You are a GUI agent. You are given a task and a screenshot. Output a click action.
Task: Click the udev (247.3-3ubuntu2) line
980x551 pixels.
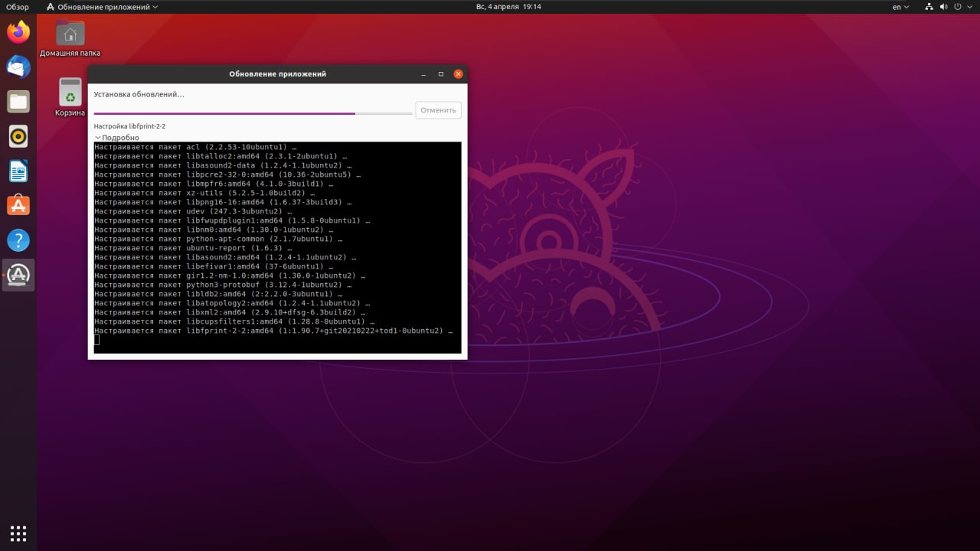(193, 211)
